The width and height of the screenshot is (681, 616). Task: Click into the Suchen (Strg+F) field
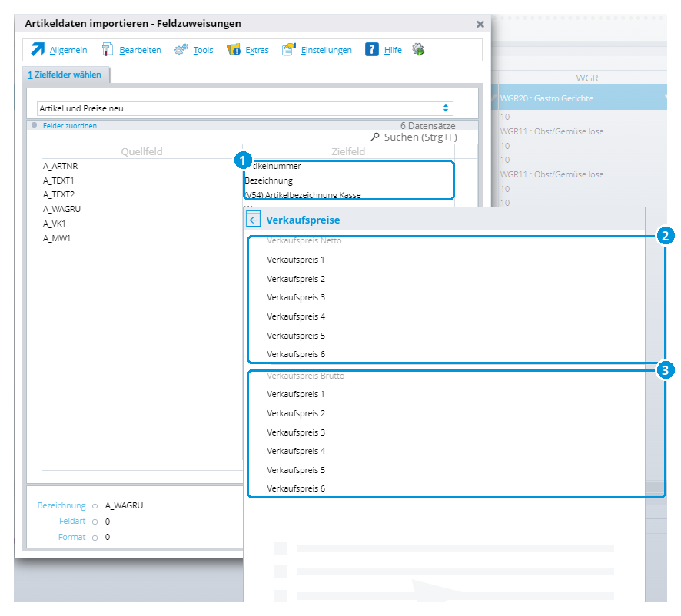420,137
